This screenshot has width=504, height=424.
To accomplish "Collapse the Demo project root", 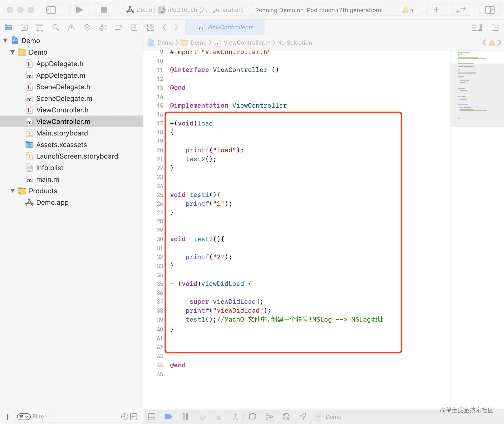I will 5,41.
